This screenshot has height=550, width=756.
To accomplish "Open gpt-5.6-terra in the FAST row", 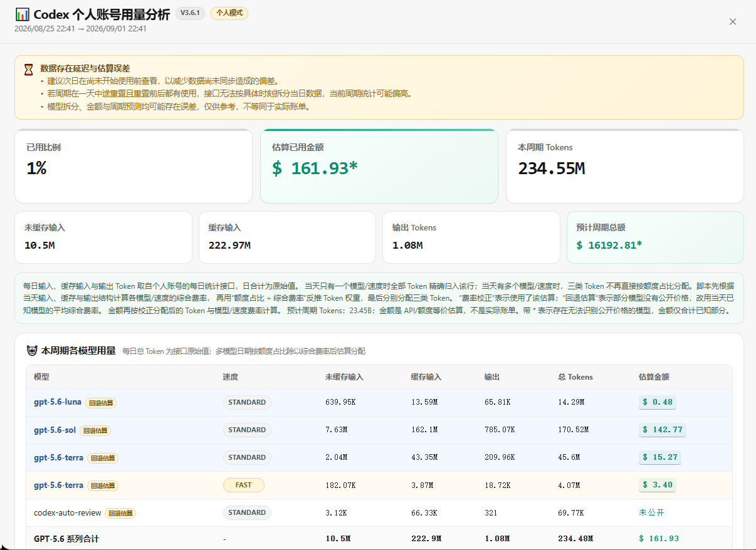I will pos(58,485).
